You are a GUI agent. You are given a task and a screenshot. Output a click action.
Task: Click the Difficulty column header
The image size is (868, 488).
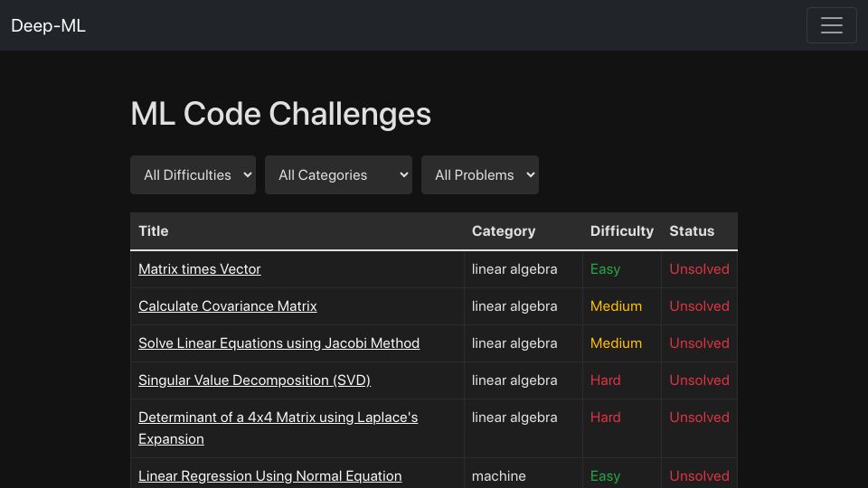tap(622, 230)
